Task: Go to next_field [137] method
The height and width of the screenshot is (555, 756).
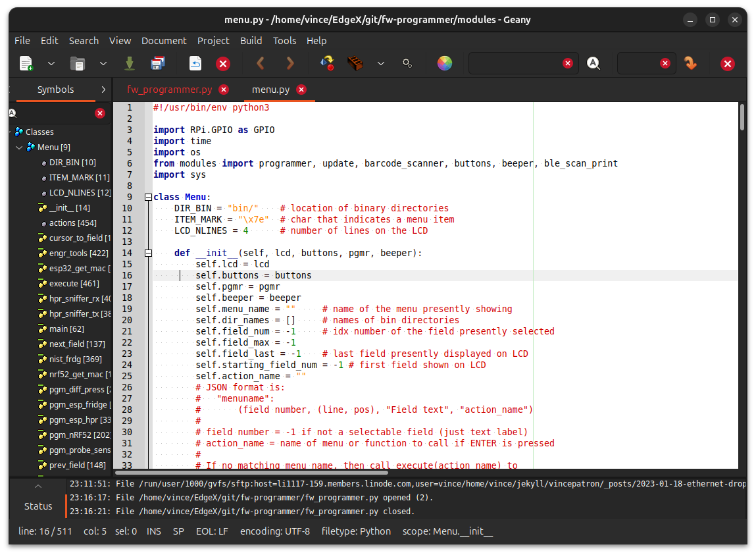Action: (77, 344)
